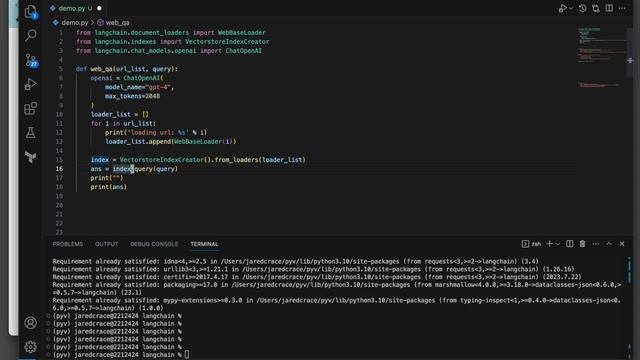640x360 pixels.
Task: Click 'for i in url_list:' line
Action: point(123,123)
